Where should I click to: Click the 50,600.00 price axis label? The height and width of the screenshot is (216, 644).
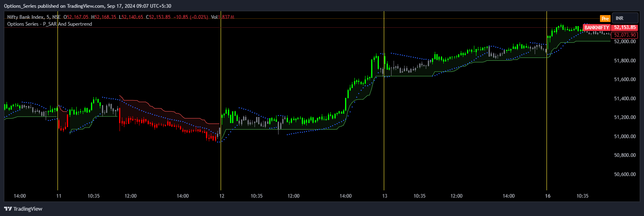625,174
